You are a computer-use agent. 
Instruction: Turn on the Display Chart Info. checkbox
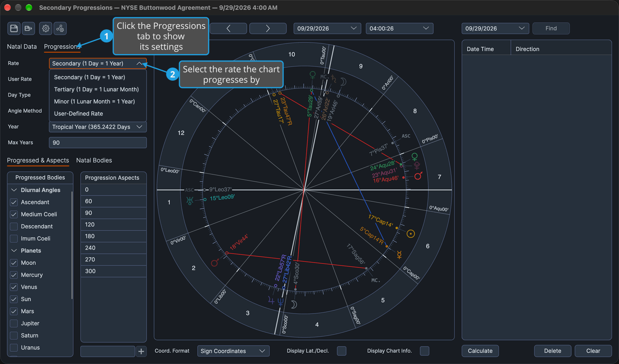click(425, 351)
